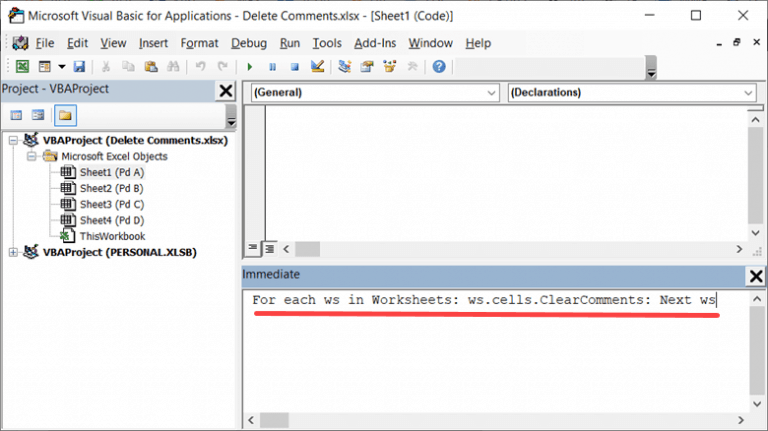
Task: Click the Redo arrow icon
Action: (223, 67)
